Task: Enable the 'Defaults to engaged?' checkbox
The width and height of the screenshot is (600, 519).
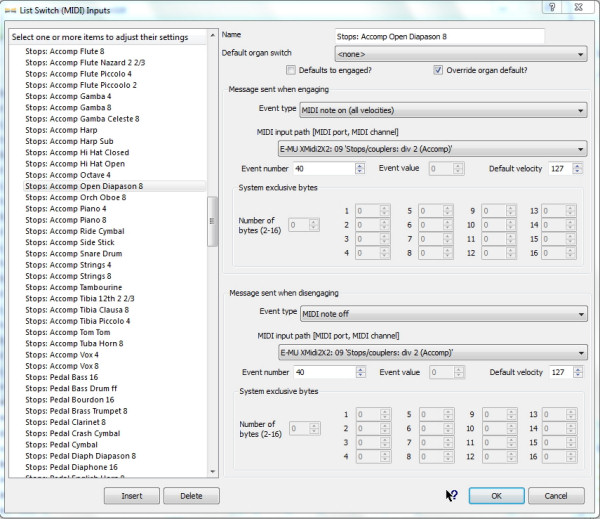Action: coord(291,70)
